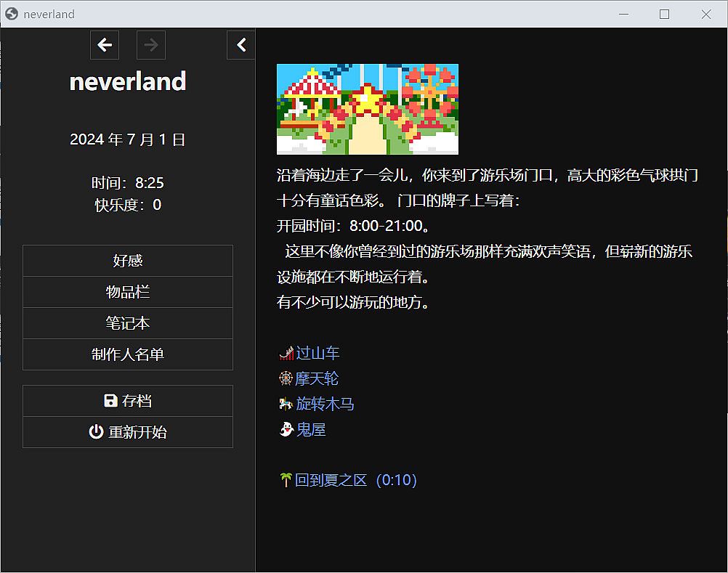Click the line 有不少可以游玩的地方。
Viewport: 728px width, 573px height.
(355, 302)
